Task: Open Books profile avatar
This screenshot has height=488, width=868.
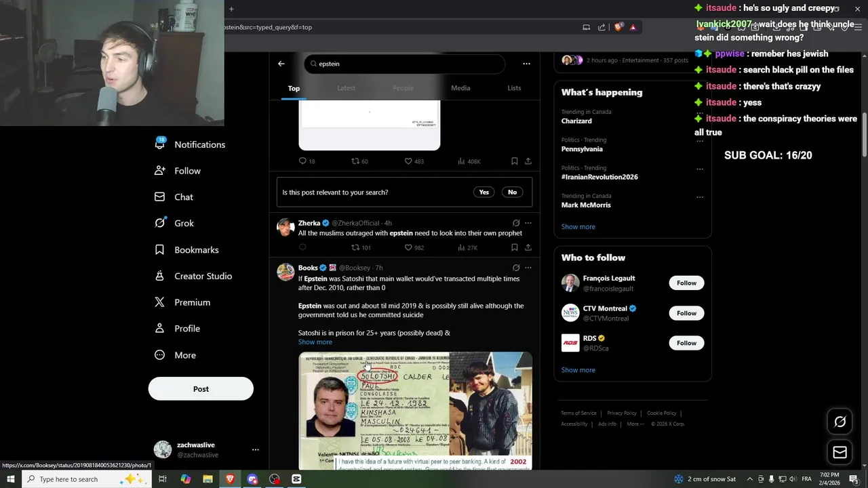Action: coord(285,272)
